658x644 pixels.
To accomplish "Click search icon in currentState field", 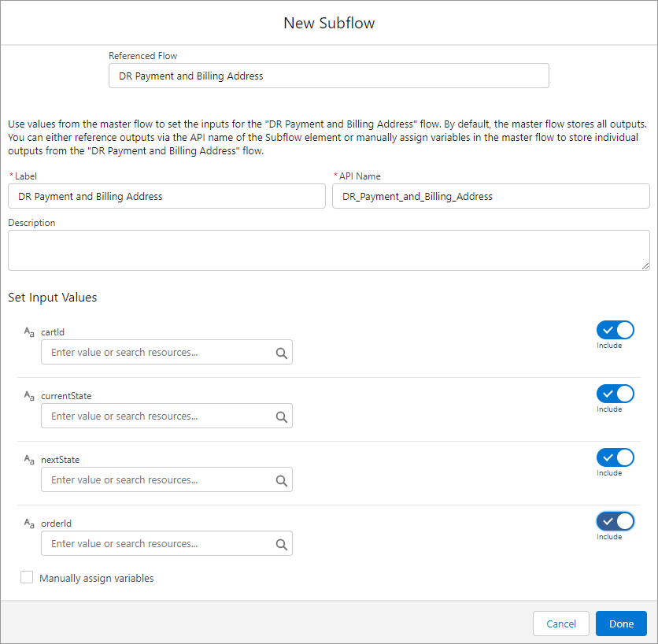I will (x=281, y=416).
